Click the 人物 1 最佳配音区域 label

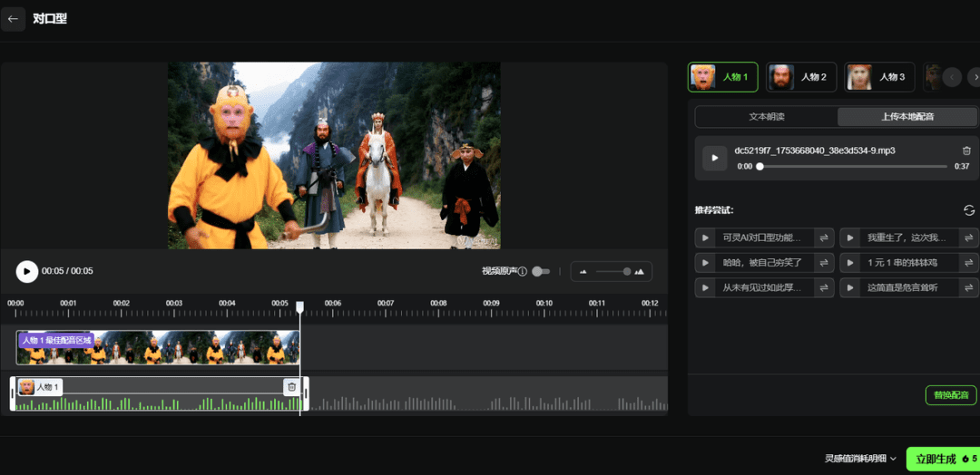tap(57, 341)
